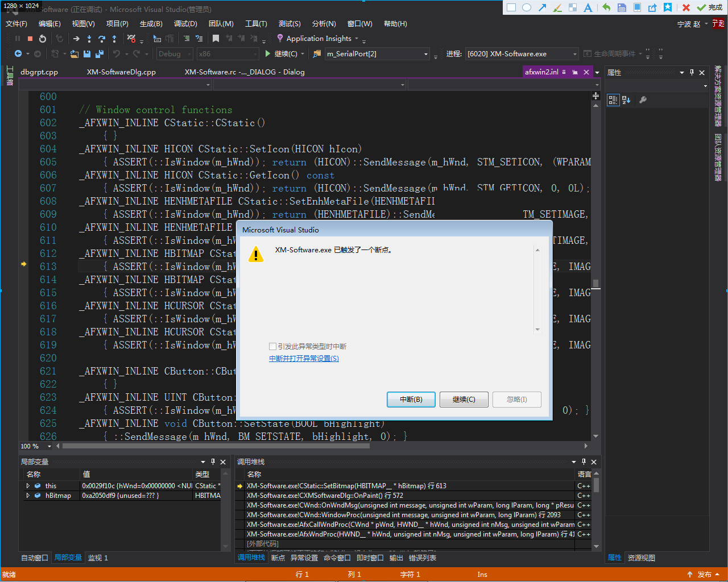Switch to the XM-SoftwareDlg.cpp tab
Viewport: 728px width, 582px height.
coord(121,72)
